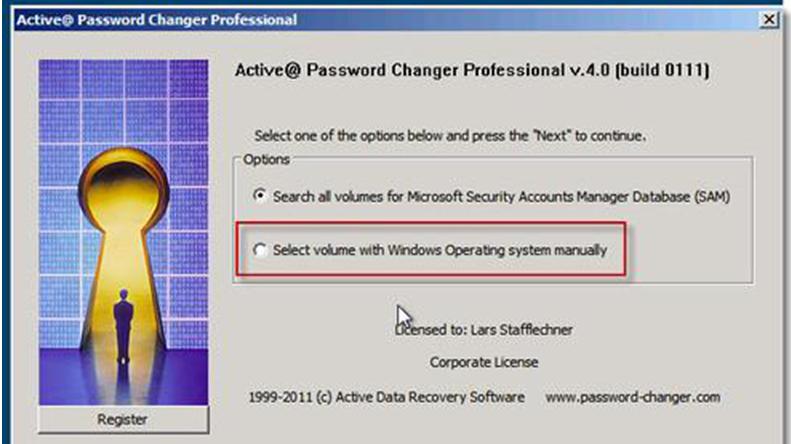The image size is (791, 444).
Task: Click the Corporate License text
Action: pyautogui.click(x=484, y=362)
